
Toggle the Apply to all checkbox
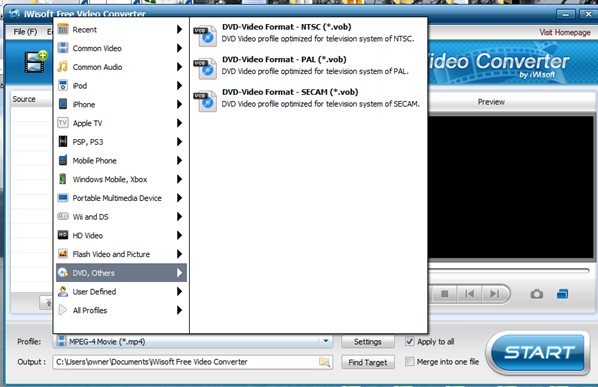click(410, 341)
